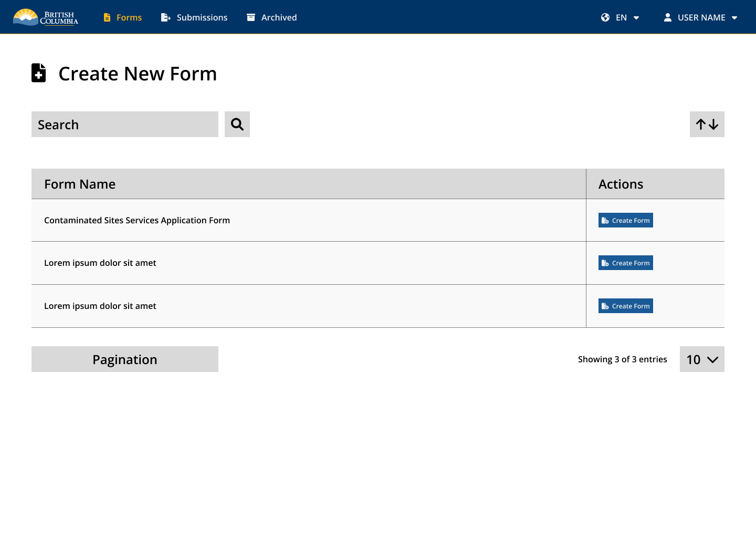756x538 pixels.
Task: Click the Archived box icon in navbar
Action: pyautogui.click(x=251, y=17)
